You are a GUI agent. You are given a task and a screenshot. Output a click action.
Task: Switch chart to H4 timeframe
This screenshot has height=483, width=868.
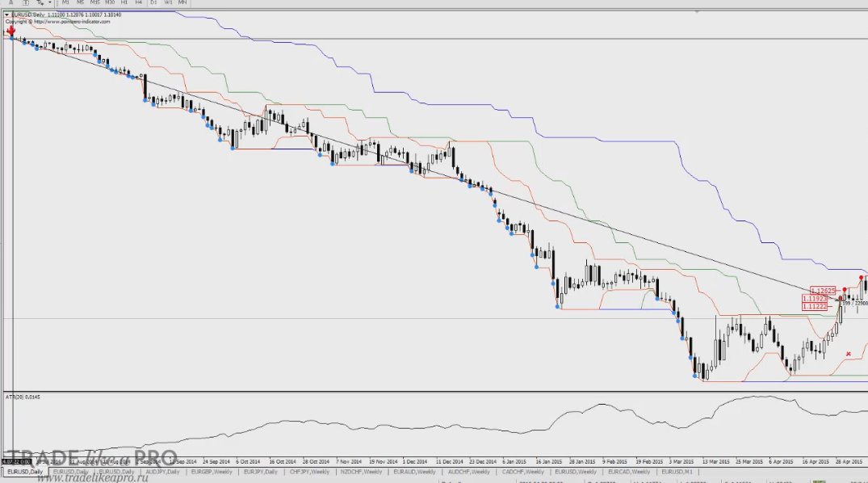(x=138, y=2)
